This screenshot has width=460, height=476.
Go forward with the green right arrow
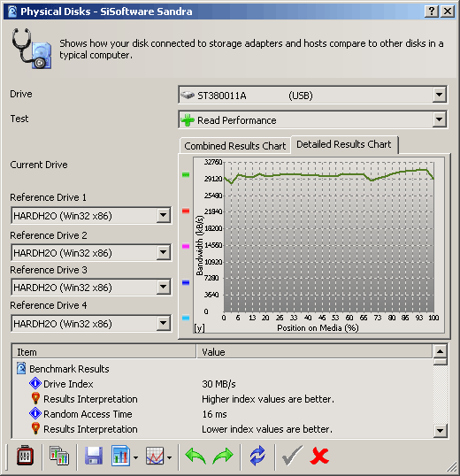click(223, 456)
